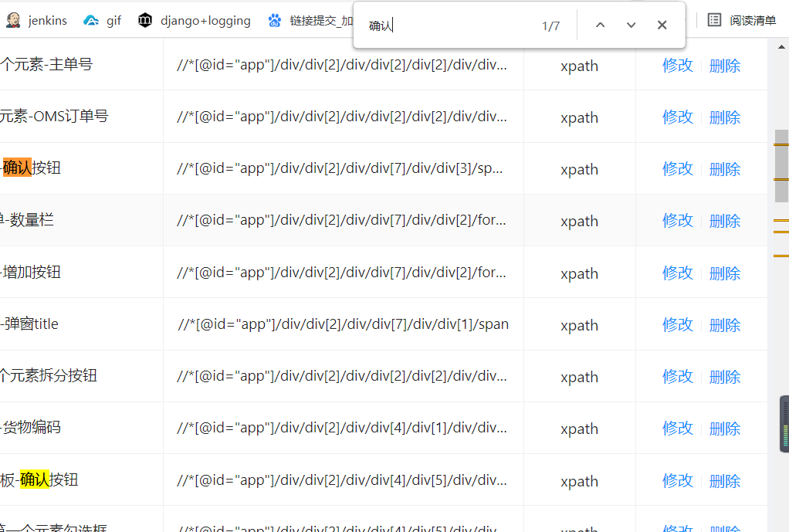Click the scrollbar up arrow
The width and height of the screenshot is (789, 532).
coord(781,47)
